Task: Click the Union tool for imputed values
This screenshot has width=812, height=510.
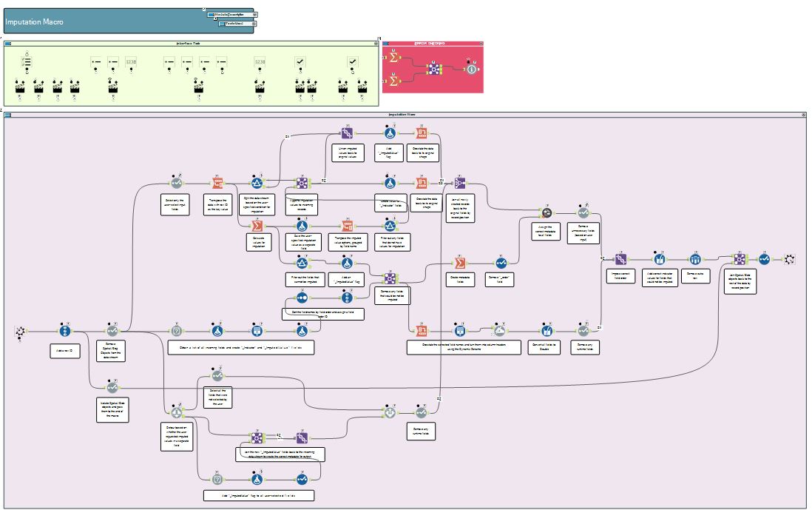Action: (346, 133)
